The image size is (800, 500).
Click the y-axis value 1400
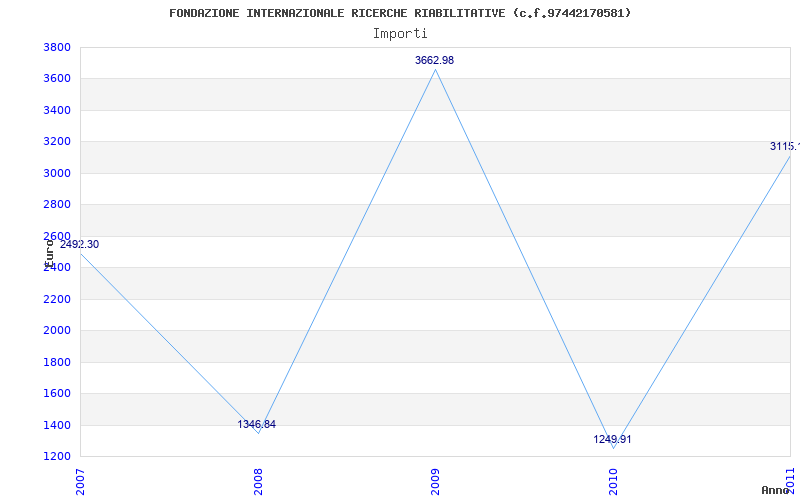(57, 426)
